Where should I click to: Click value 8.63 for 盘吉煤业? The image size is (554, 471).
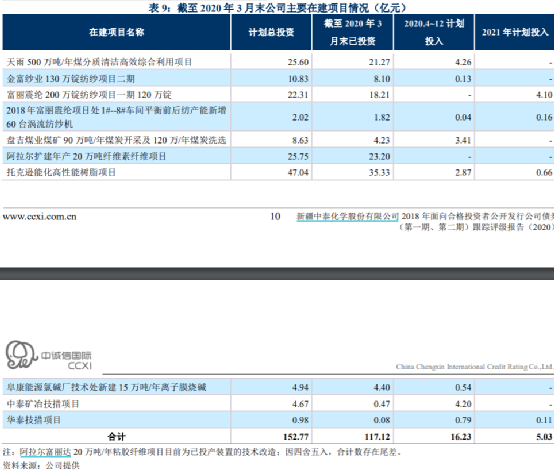point(300,140)
